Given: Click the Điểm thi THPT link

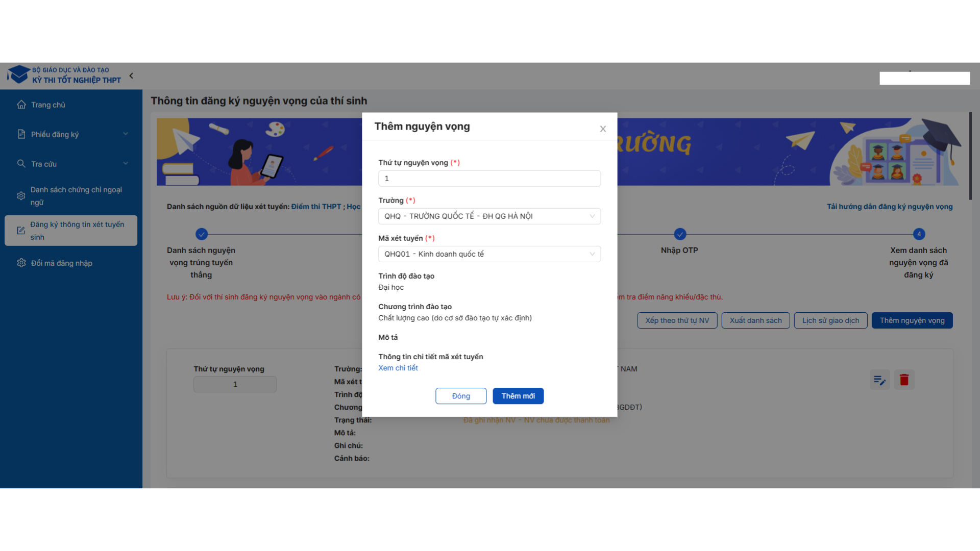Looking at the screenshot, I should coord(316,207).
